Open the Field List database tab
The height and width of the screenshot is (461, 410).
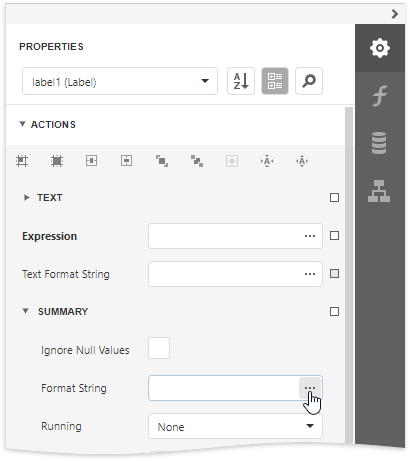click(380, 143)
